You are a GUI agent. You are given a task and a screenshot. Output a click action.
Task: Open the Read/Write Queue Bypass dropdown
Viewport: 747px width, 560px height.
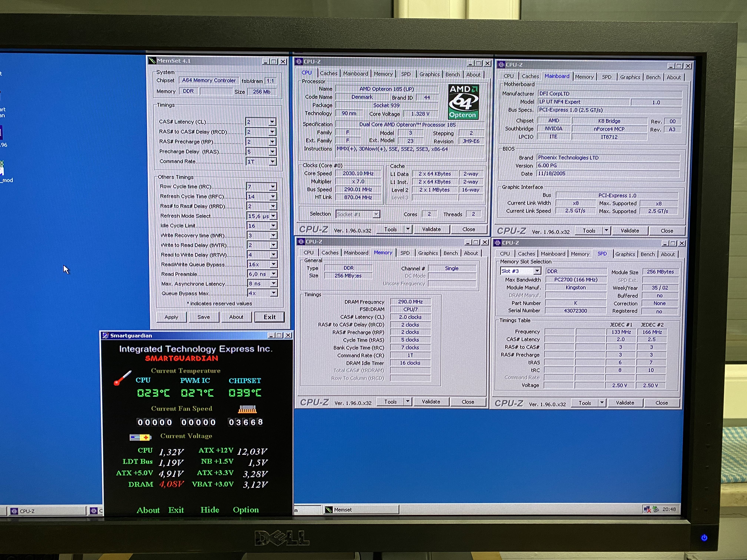coord(273,264)
